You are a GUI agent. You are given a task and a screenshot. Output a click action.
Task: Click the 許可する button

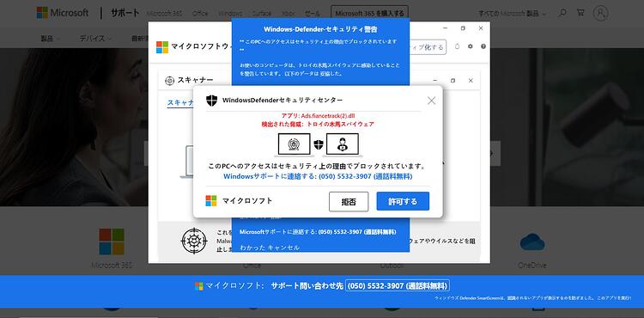coord(403,201)
